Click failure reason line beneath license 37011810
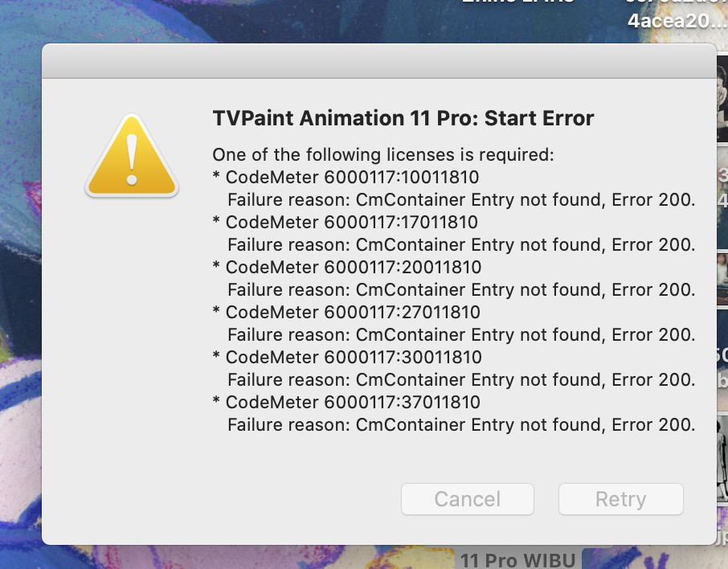 [461, 425]
